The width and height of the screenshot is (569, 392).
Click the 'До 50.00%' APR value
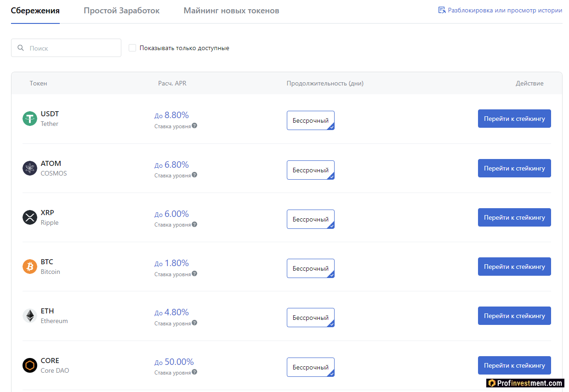[174, 362]
